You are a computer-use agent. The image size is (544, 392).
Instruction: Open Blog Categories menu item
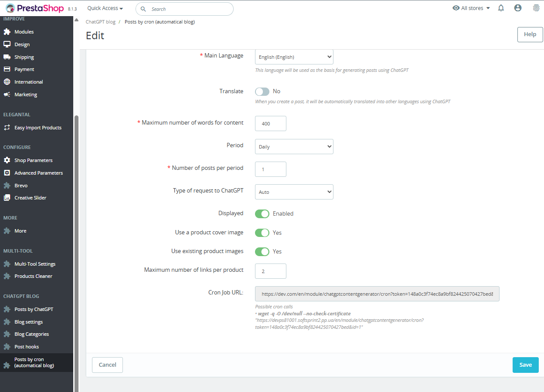32,334
